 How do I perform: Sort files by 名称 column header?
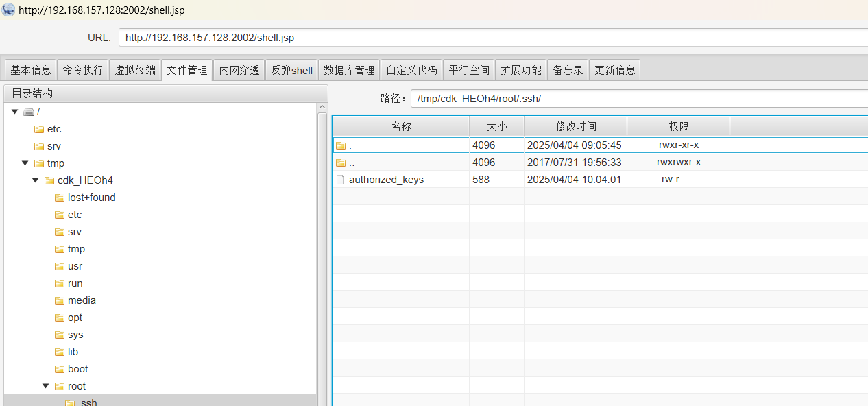[x=401, y=126]
